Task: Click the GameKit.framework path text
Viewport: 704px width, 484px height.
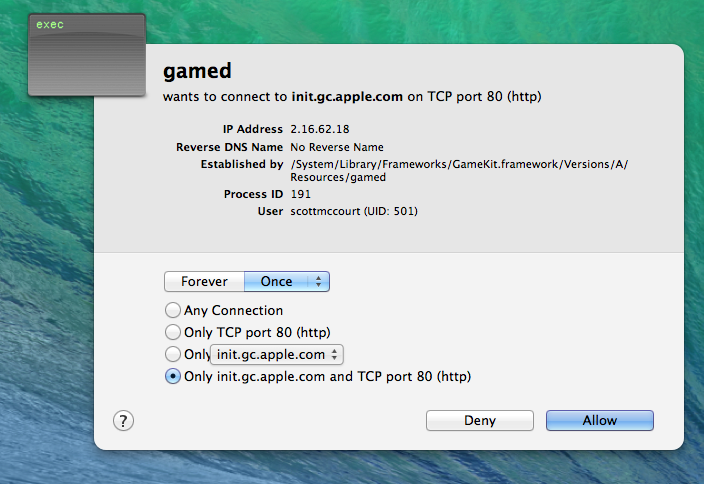Action: [459, 171]
